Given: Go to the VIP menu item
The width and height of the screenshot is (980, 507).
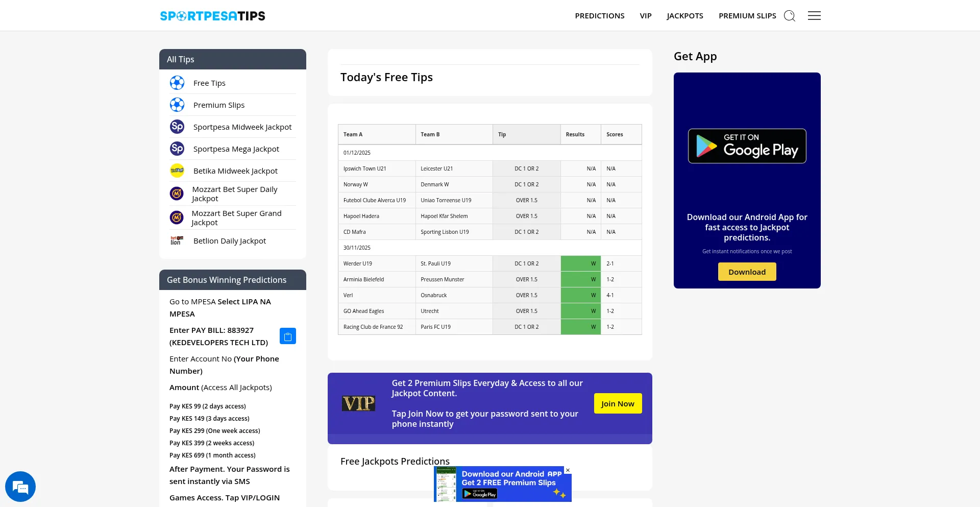Looking at the screenshot, I should [x=645, y=16].
